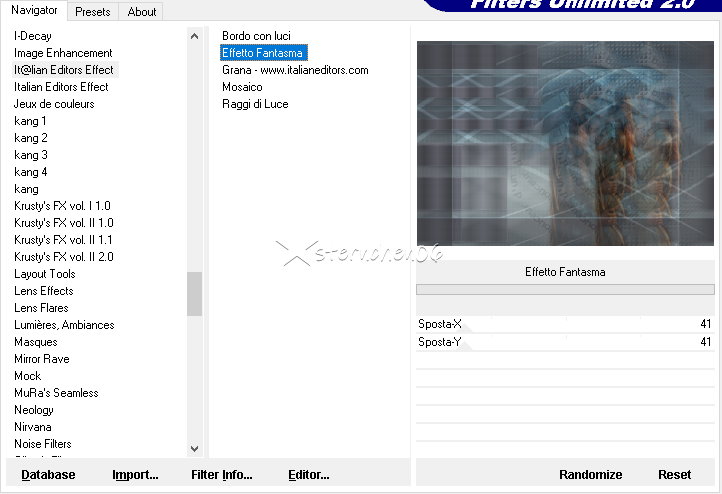Click the filter preview image

click(x=565, y=143)
